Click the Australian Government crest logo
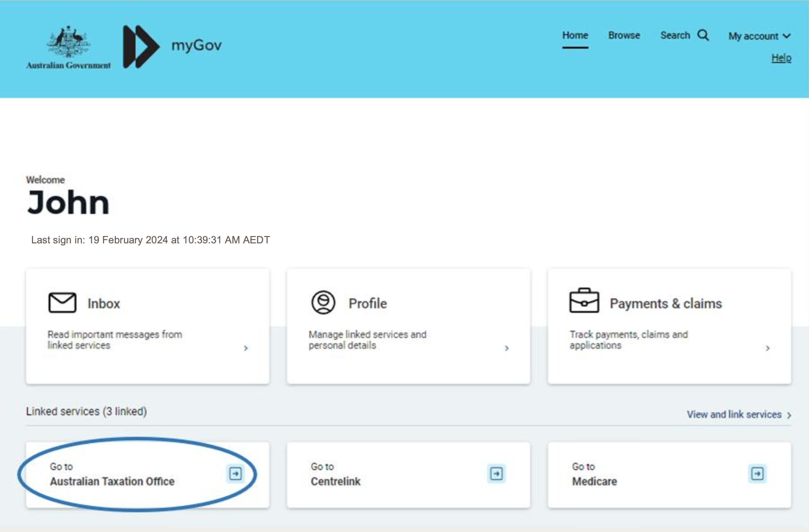Screen dimensions: 809x532 point(69,43)
